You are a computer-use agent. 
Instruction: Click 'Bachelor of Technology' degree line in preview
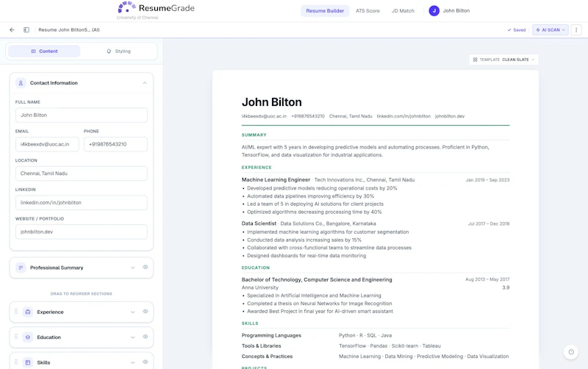(317, 280)
